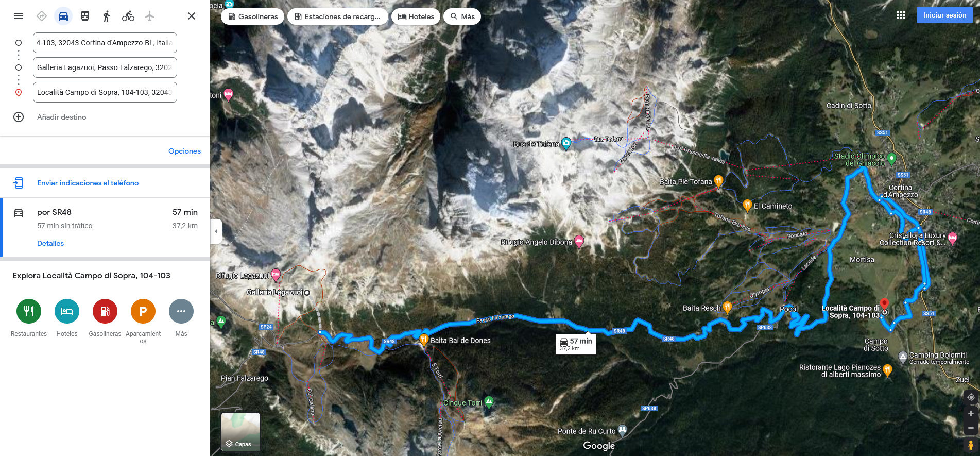
Task: Select driving travel mode icon
Action: pyautogui.click(x=63, y=16)
